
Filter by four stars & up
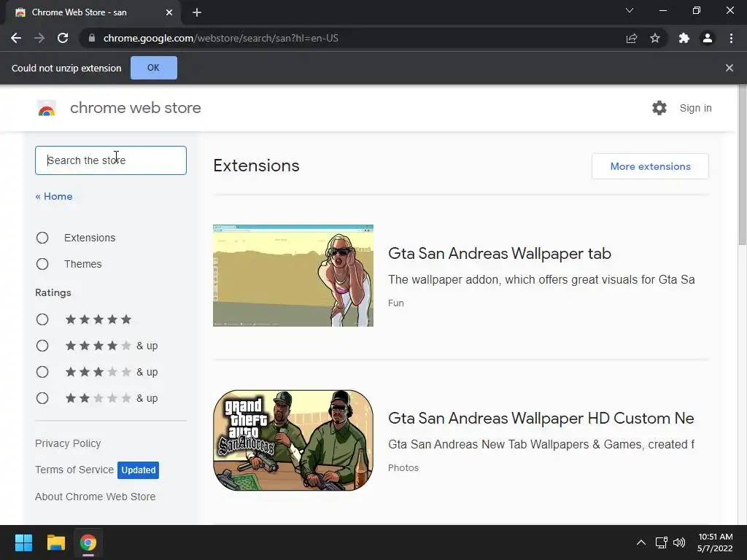[42, 346]
